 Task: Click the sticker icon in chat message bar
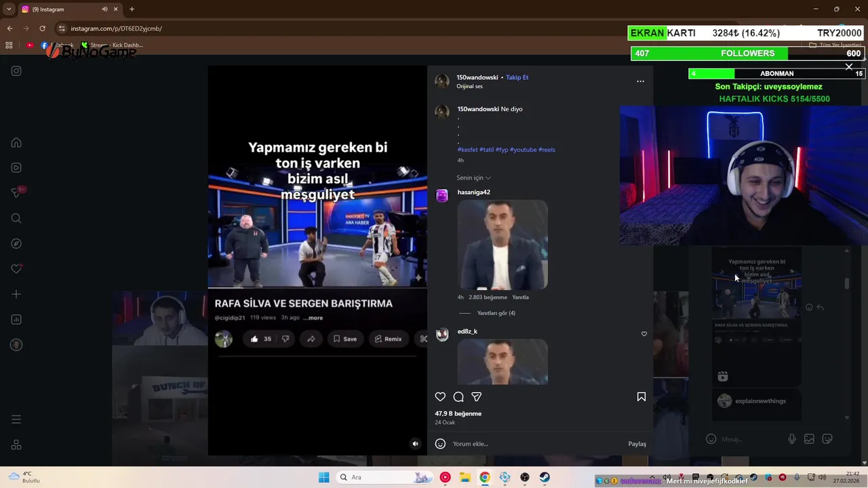[827, 439]
